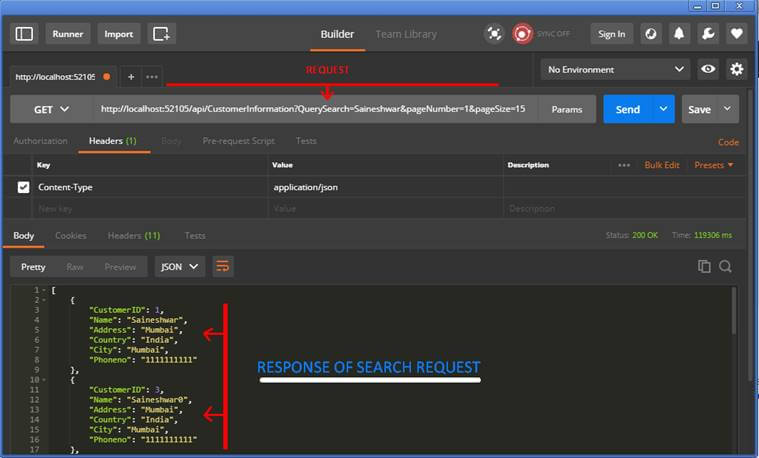759x458 pixels.
Task: Click the interceptor satellite icon
Action: (494, 34)
